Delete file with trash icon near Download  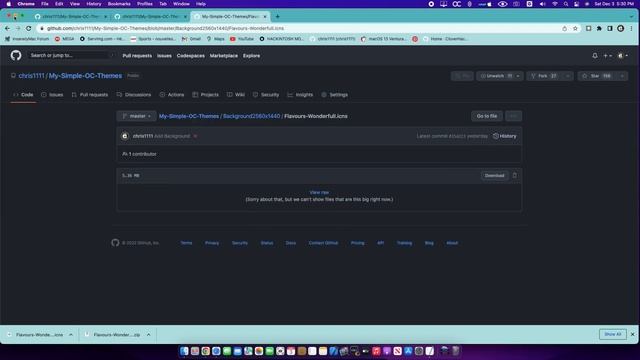[515, 176]
